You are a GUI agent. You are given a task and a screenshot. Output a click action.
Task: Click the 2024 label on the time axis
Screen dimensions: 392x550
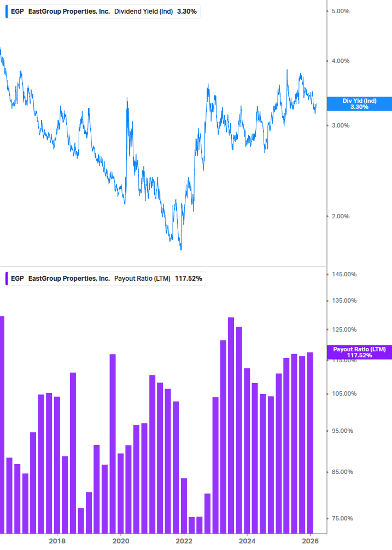247,541
